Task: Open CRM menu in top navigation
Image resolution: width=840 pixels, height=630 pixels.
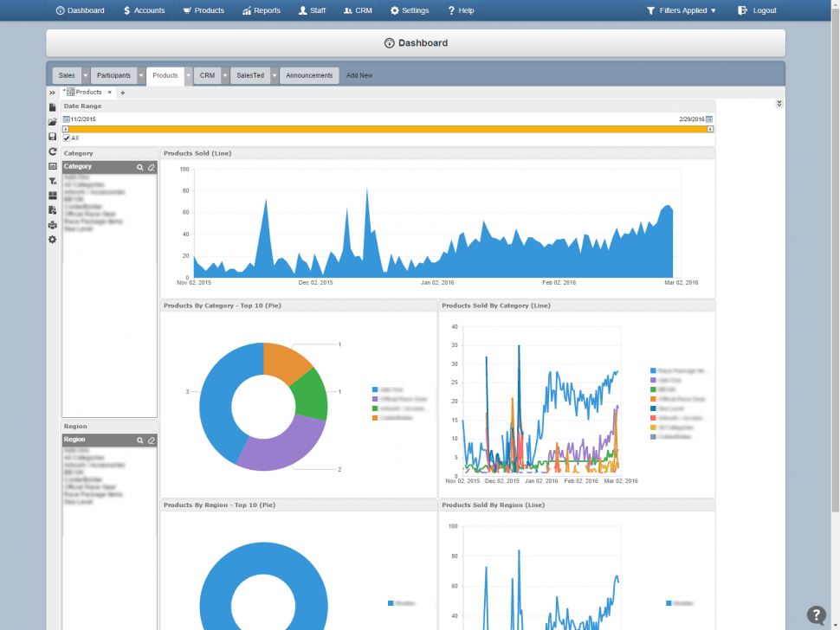Action: (x=358, y=10)
